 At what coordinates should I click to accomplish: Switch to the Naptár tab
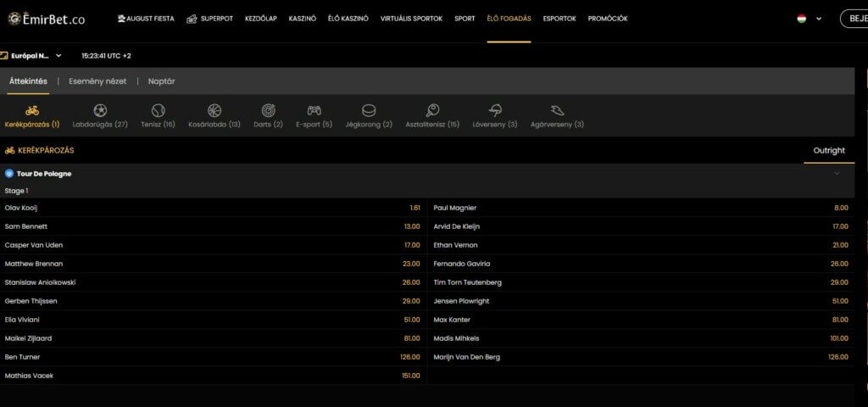(162, 81)
